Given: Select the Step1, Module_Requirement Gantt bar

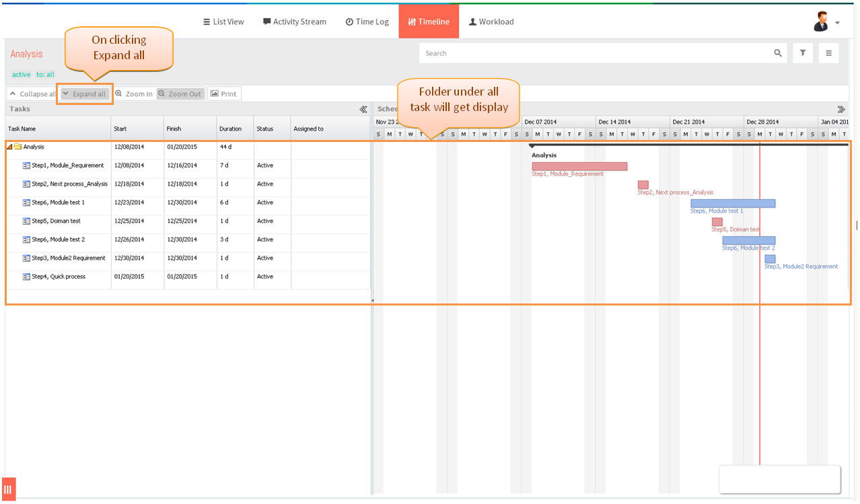Looking at the screenshot, I should (x=579, y=166).
